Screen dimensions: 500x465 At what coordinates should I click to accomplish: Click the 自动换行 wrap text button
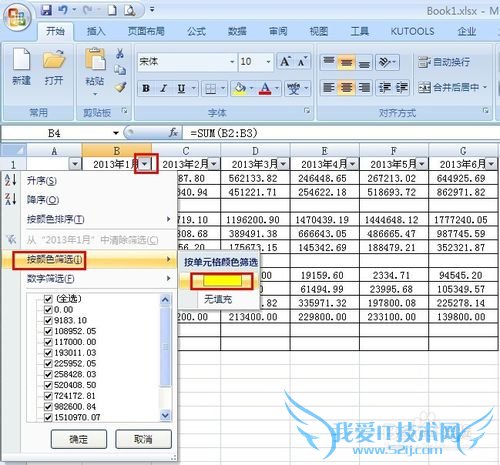pyautogui.click(x=444, y=62)
